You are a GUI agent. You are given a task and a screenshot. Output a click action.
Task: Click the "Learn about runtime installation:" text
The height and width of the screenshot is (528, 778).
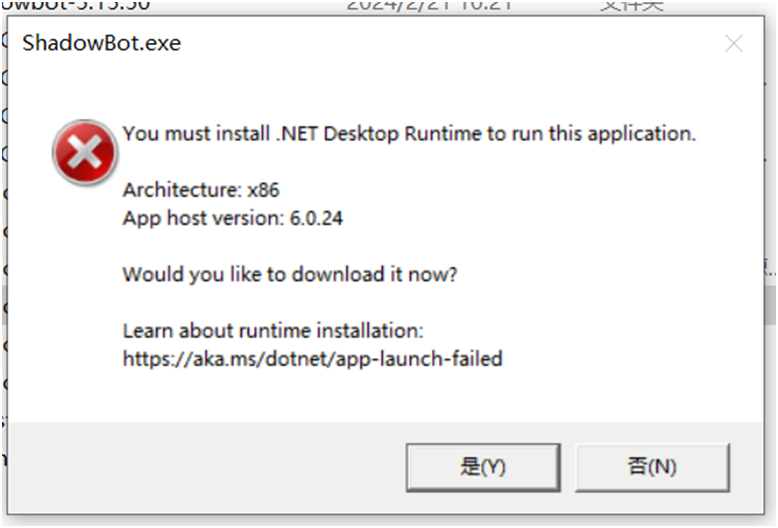point(273,330)
